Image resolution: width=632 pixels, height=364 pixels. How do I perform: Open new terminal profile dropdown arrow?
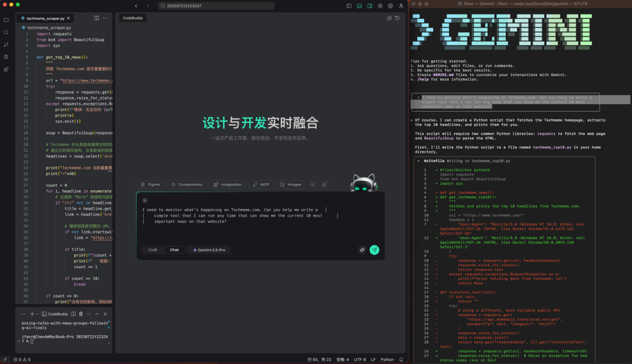37,314
